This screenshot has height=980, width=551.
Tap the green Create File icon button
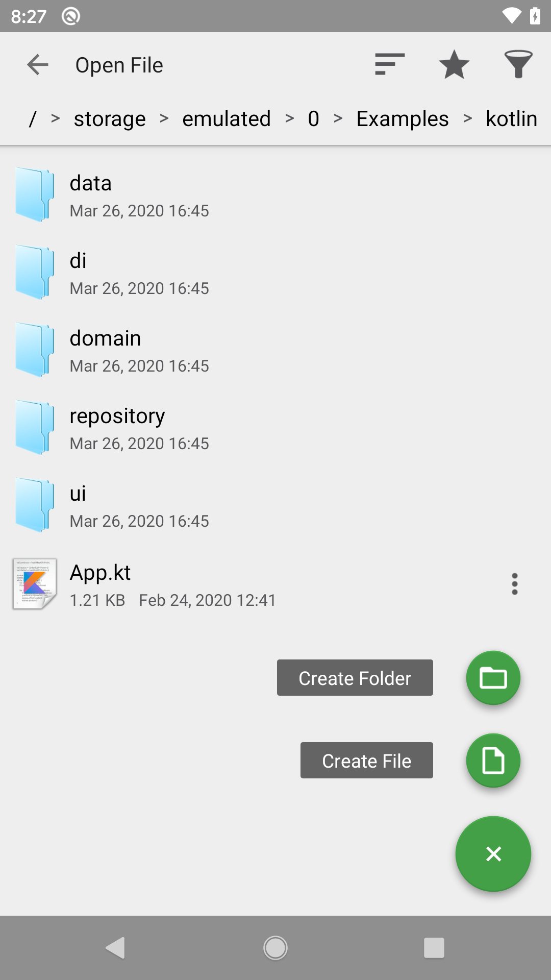coord(493,761)
